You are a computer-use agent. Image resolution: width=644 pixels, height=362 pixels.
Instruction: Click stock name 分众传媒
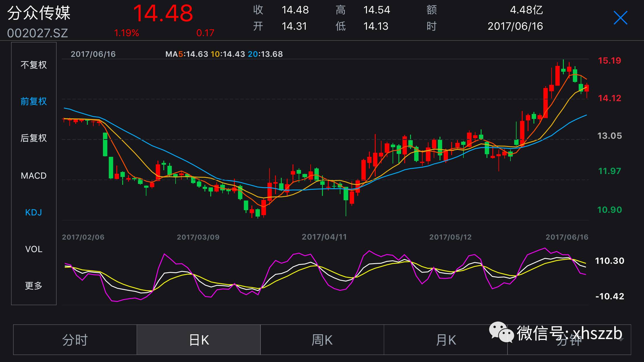point(39,13)
